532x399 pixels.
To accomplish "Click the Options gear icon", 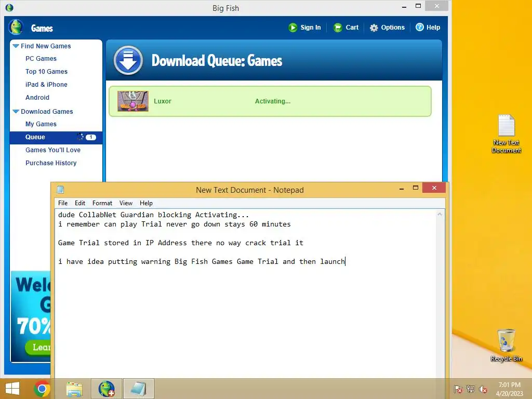I will click(x=374, y=28).
